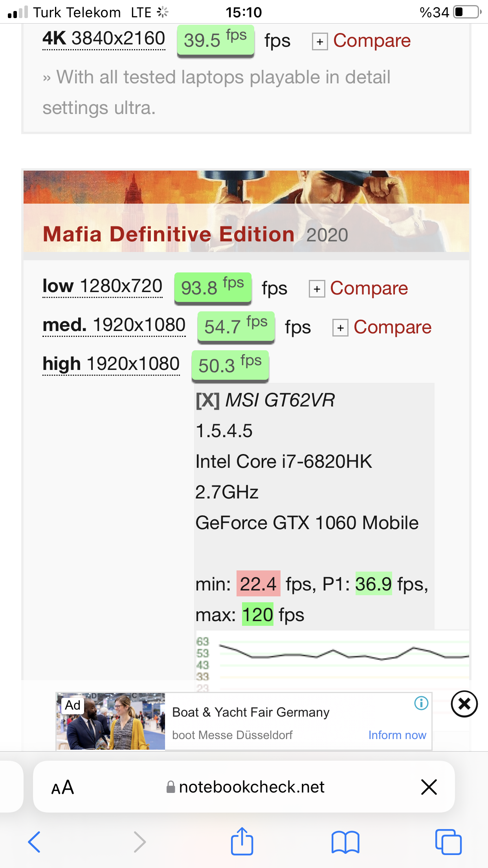488x868 pixels.
Task: Show open tabs overview icon
Action: [x=448, y=842]
